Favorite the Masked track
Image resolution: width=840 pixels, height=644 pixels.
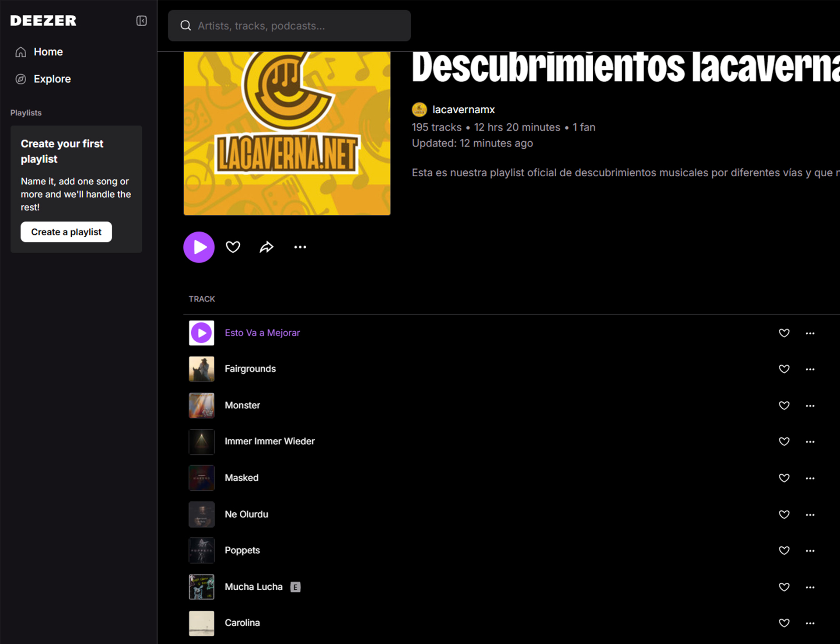pyautogui.click(x=784, y=478)
